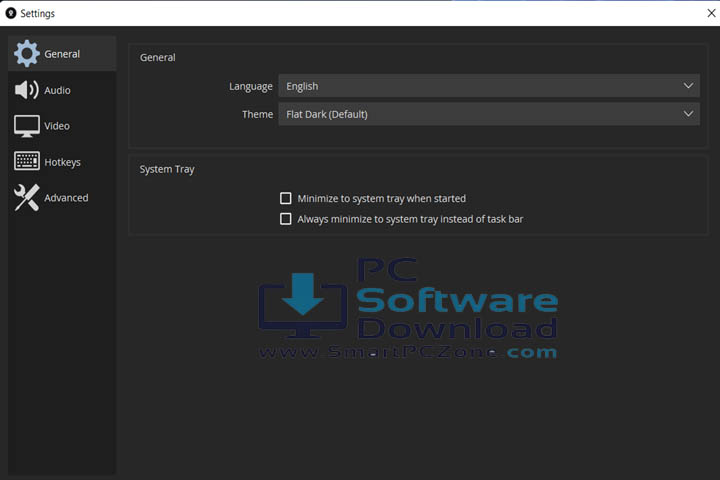This screenshot has width=720, height=480.
Task: Click the Advanced tools icon
Action: pyautogui.click(x=27, y=198)
